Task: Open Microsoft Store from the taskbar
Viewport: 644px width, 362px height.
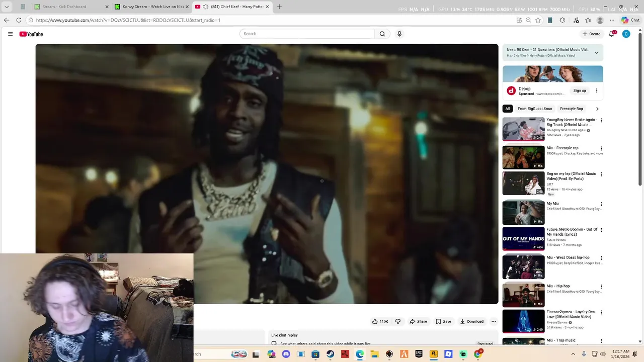Action: coord(315,354)
